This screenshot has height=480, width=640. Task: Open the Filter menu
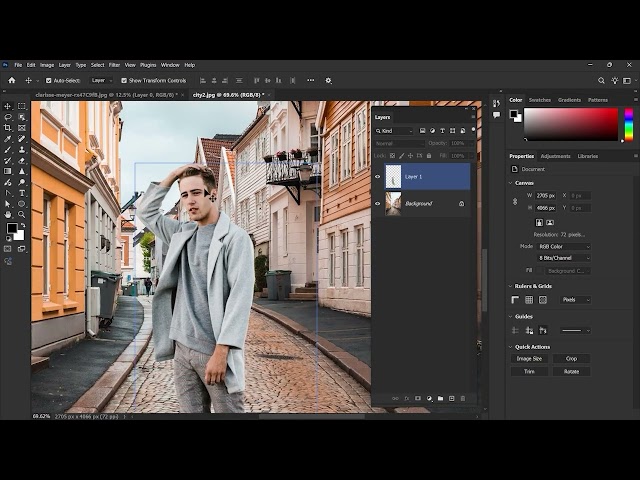[x=114, y=65]
